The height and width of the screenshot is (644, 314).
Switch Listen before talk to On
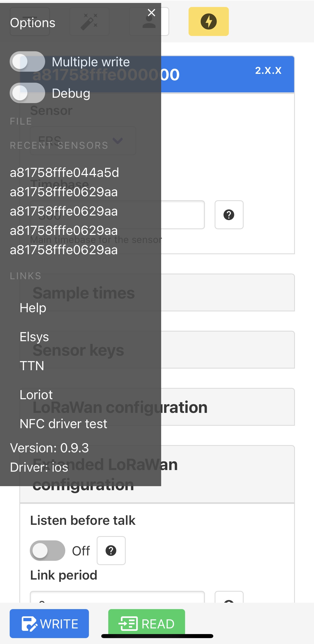click(x=48, y=551)
